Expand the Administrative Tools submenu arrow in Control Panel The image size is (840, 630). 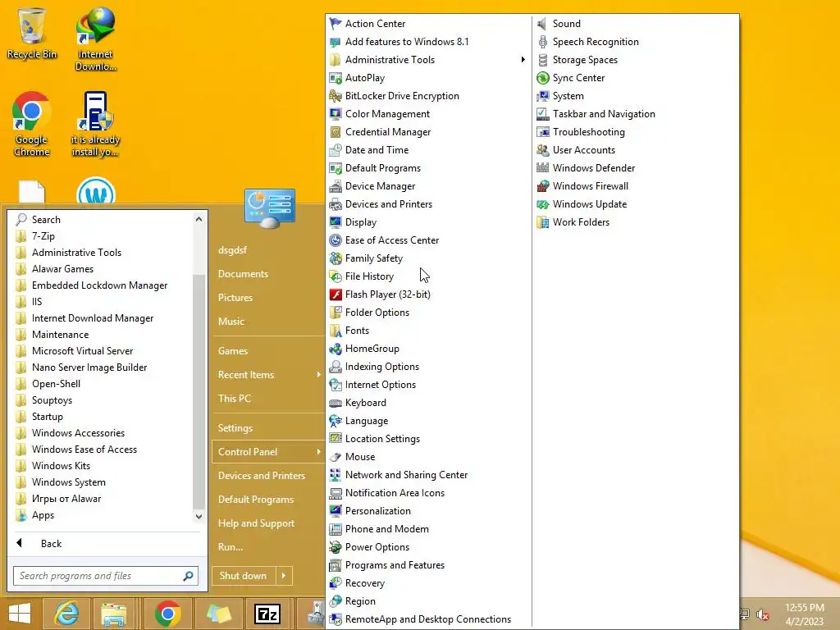[523, 59]
